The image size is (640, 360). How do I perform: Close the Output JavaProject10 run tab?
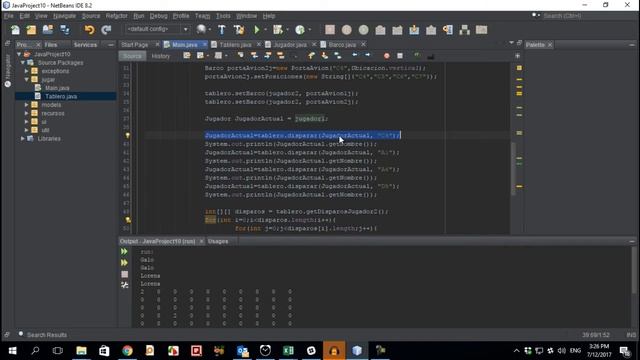click(x=201, y=242)
